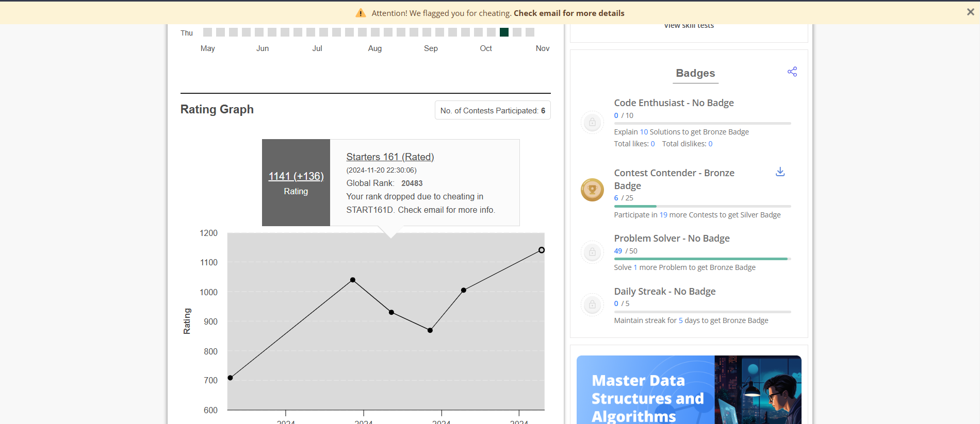Click the Code Enthusiast progress bar

coord(703,123)
